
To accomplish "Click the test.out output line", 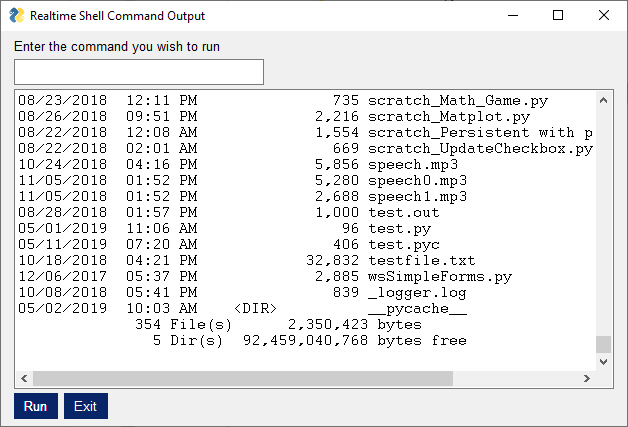I will [229, 212].
